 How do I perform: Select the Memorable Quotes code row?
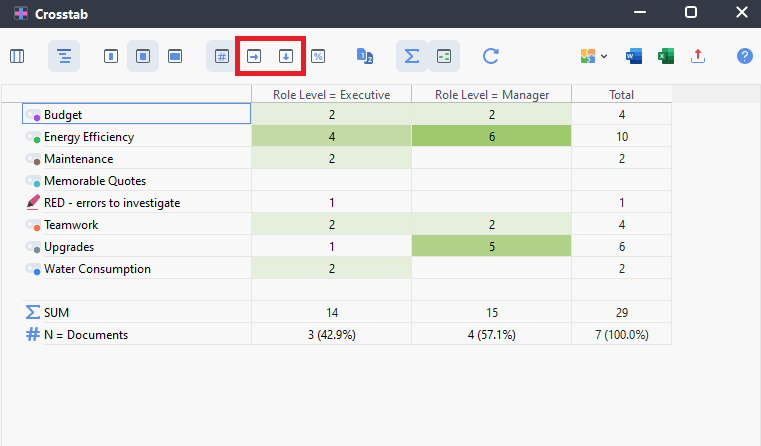click(x=136, y=181)
